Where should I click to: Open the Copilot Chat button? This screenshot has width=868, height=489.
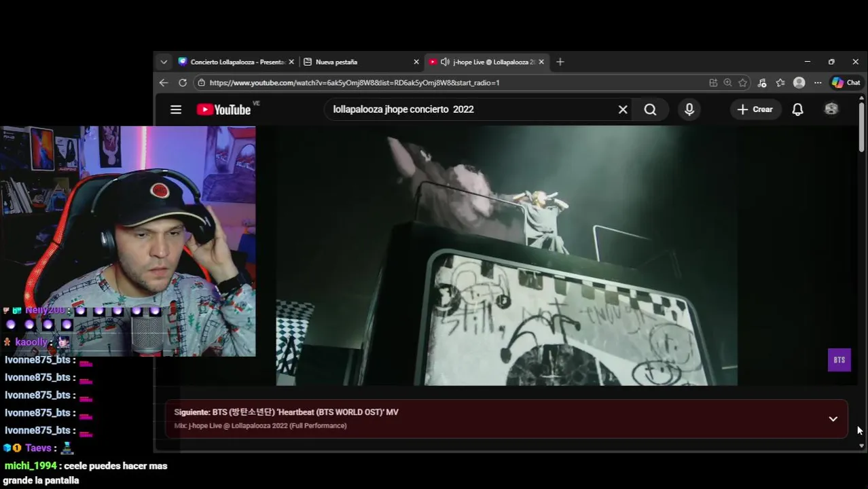(x=846, y=83)
